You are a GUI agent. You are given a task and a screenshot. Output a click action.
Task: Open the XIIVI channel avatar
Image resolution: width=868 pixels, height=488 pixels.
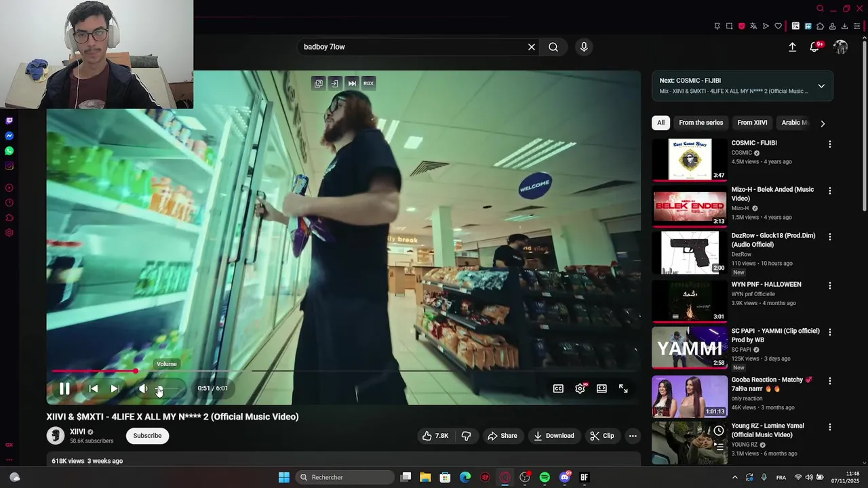click(55, 436)
